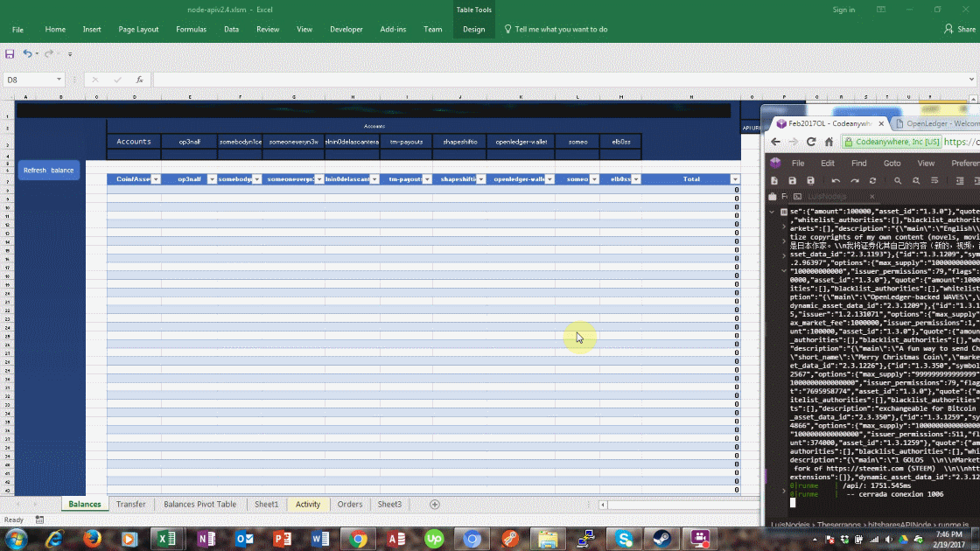This screenshot has height=551, width=980.
Task: Switch to the Activity sheet
Action: pos(307,504)
